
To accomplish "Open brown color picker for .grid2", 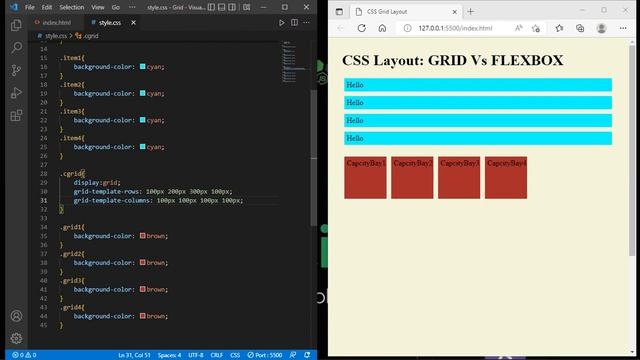I will [x=142, y=262].
